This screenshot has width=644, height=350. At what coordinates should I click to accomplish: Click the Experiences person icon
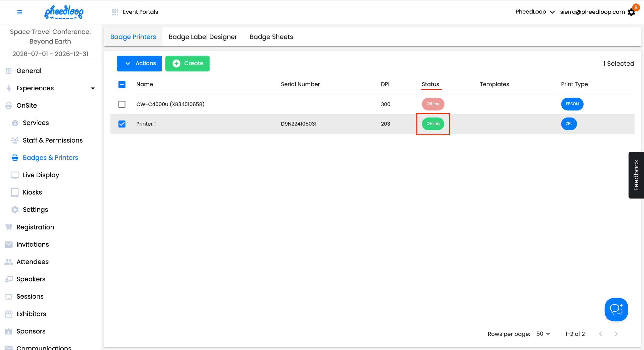pos(9,88)
